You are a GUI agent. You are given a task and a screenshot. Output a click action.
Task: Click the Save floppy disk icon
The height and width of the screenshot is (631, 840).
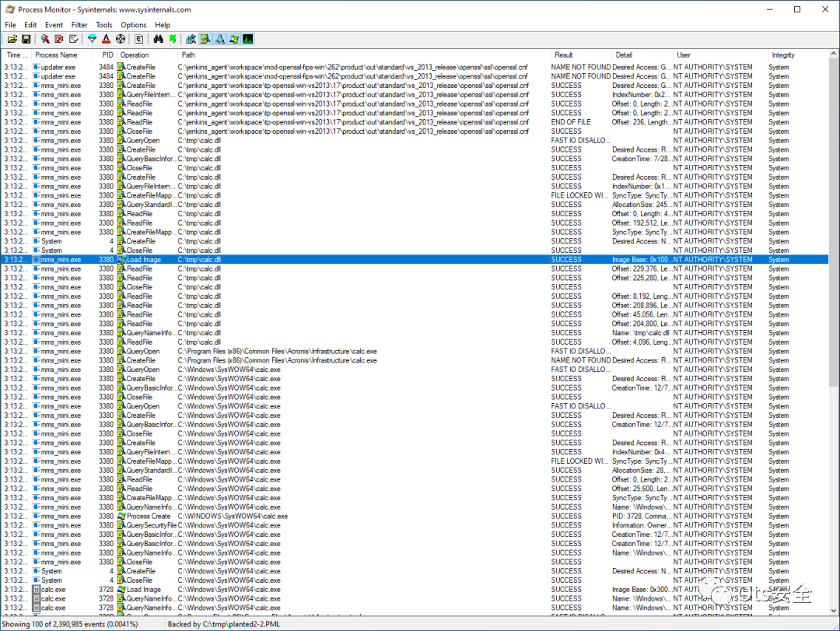26,39
